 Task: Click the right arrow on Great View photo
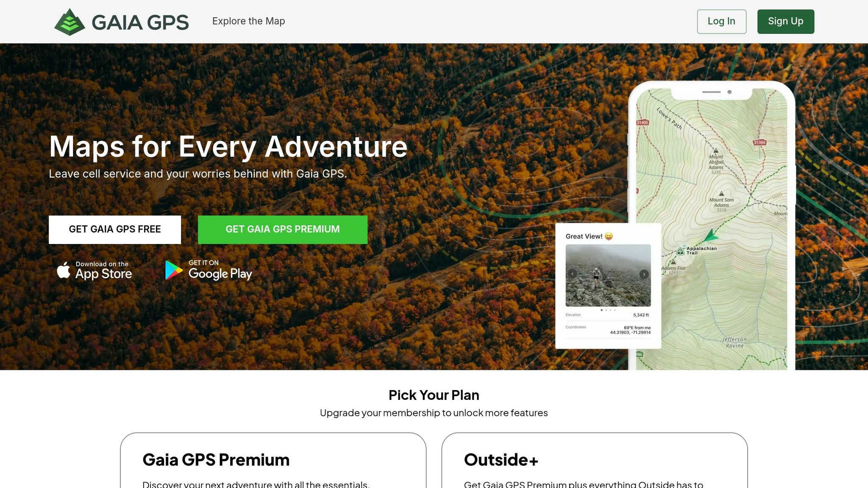coord(644,274)
